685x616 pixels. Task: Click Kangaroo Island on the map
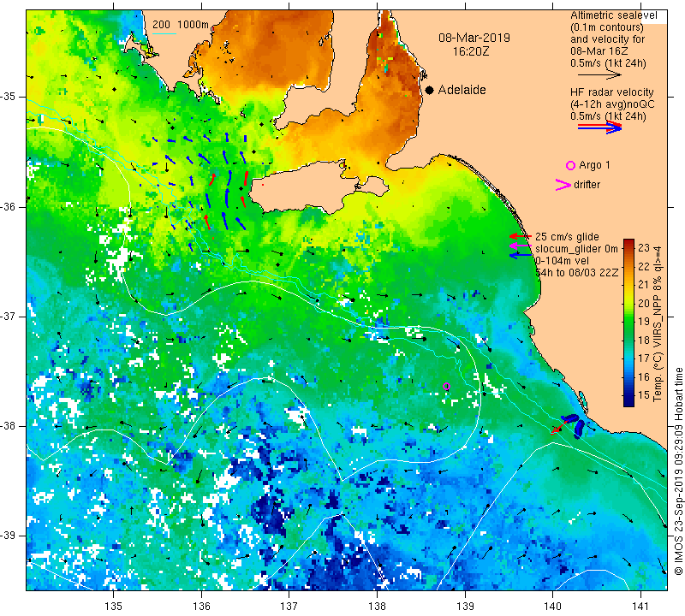point(306,190)
